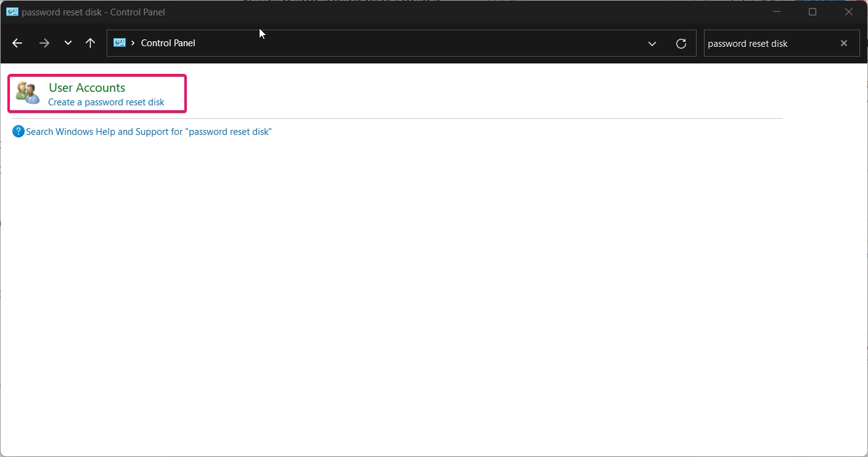The image size is (868, 457).
Task: Click the forward navigation arrow
Action: [x=44, y=43]
